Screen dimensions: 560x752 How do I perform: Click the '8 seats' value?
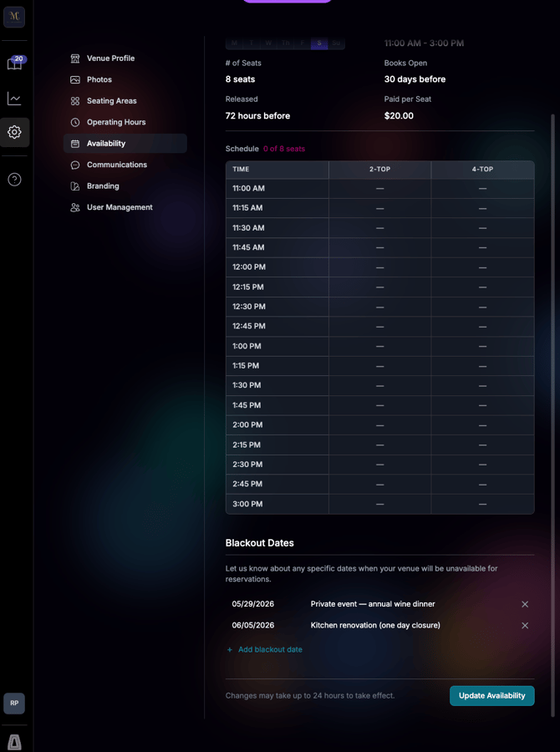pos(241,79)
